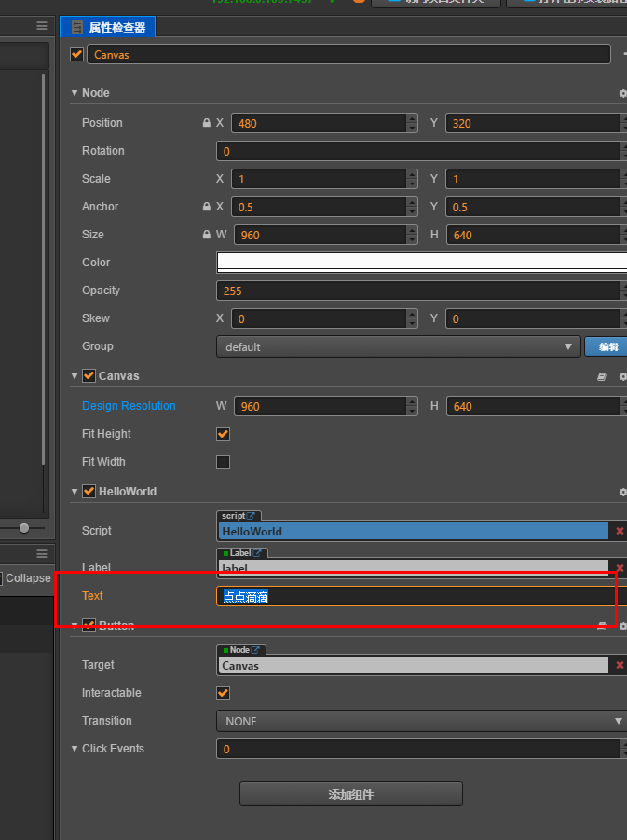The width and height of the screenshot is (627, 840).
Task: Open the lower left panel hamburger menu
Action: (42, 553)
